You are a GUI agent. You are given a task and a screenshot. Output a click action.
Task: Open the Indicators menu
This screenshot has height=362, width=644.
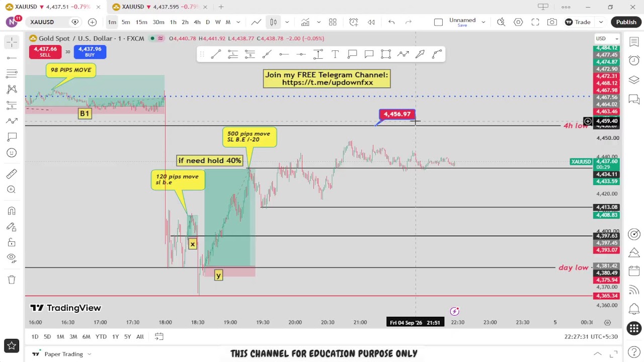(x=305, y=22)
